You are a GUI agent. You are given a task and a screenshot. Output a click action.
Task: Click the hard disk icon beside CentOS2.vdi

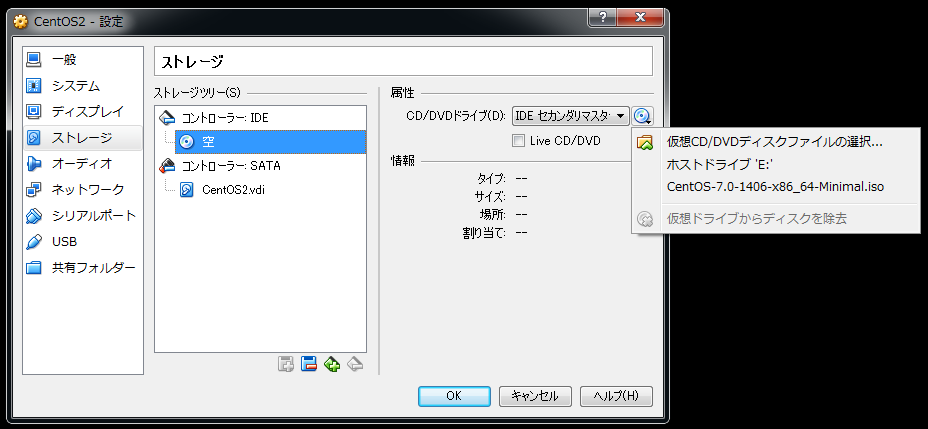[x=187, y=190]
